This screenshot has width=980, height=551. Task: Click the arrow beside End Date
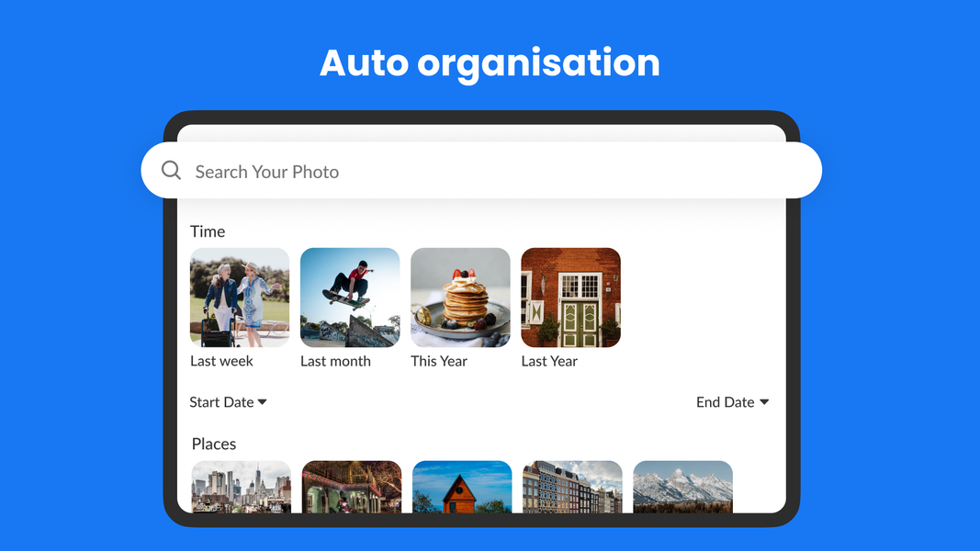pos(764,402)
